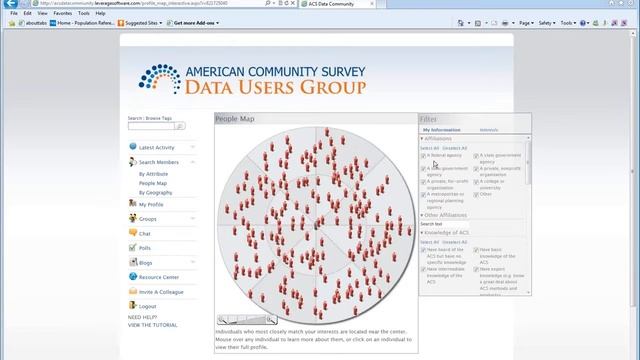Uncheck 'A college or university'
The height and width of the screenshot is (360, 640).
click(x=476, y=182)
